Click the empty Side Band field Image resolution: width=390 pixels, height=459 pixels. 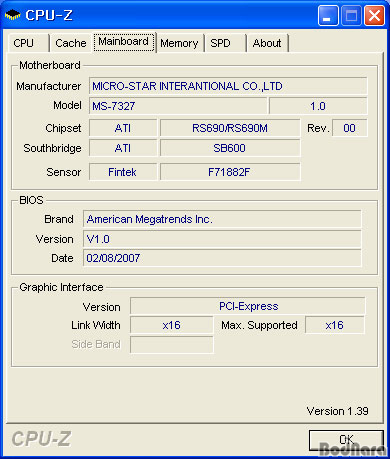point(172,344)
